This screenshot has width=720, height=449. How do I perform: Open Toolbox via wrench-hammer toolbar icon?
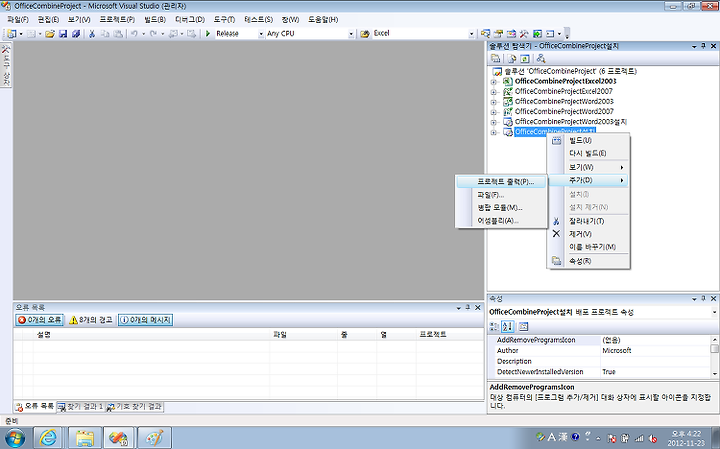[x=524, y=34]
